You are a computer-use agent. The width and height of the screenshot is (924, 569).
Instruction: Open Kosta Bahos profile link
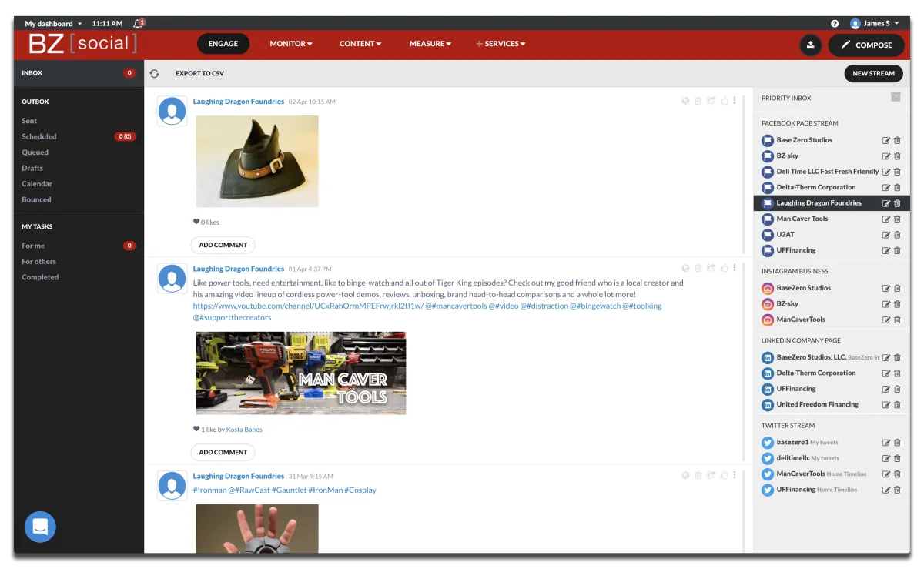pyautogui.click(x=244, y=430)
